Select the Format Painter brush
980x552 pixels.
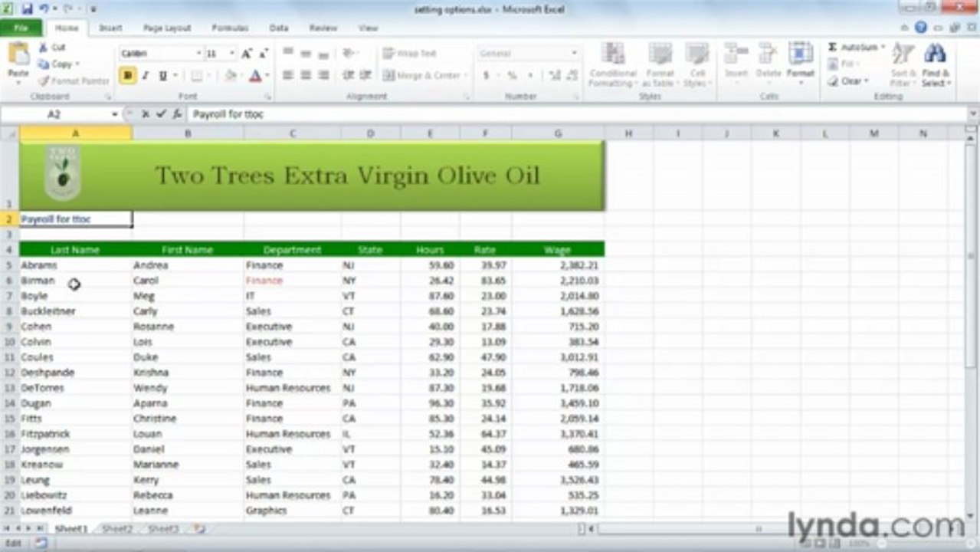[x=73, y=81]
